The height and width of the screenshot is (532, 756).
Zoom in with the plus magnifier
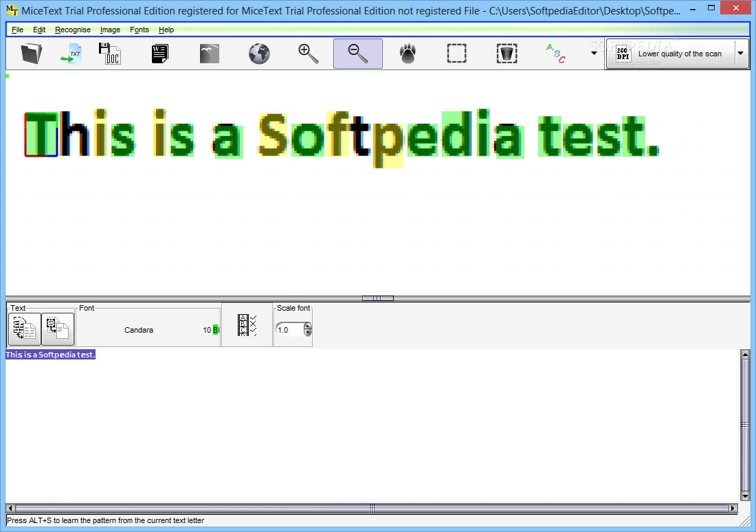(309, 54)
